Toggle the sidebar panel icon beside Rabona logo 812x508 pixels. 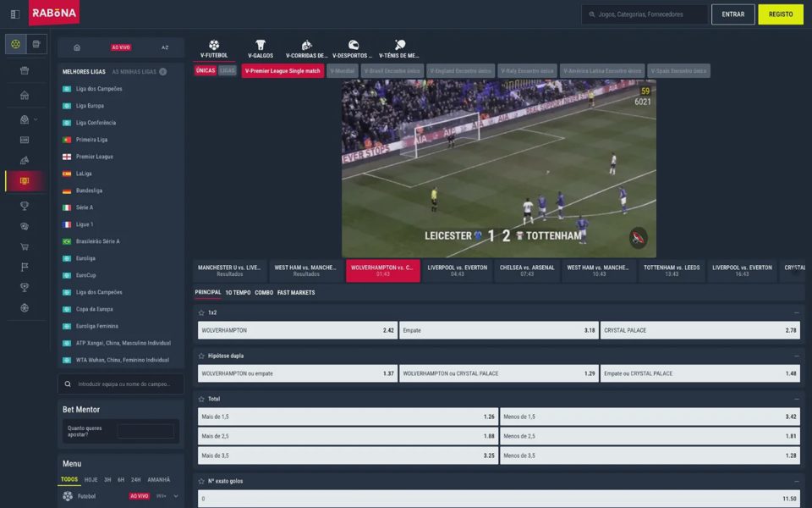[15, 14]
